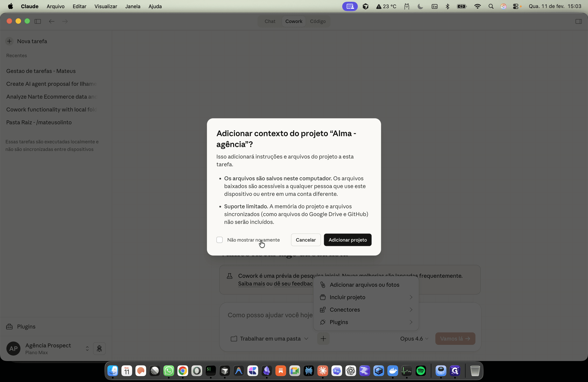This screenshot has width=588, height=382.
Task: Open Finder from the Dock
Action: point(113,371)
